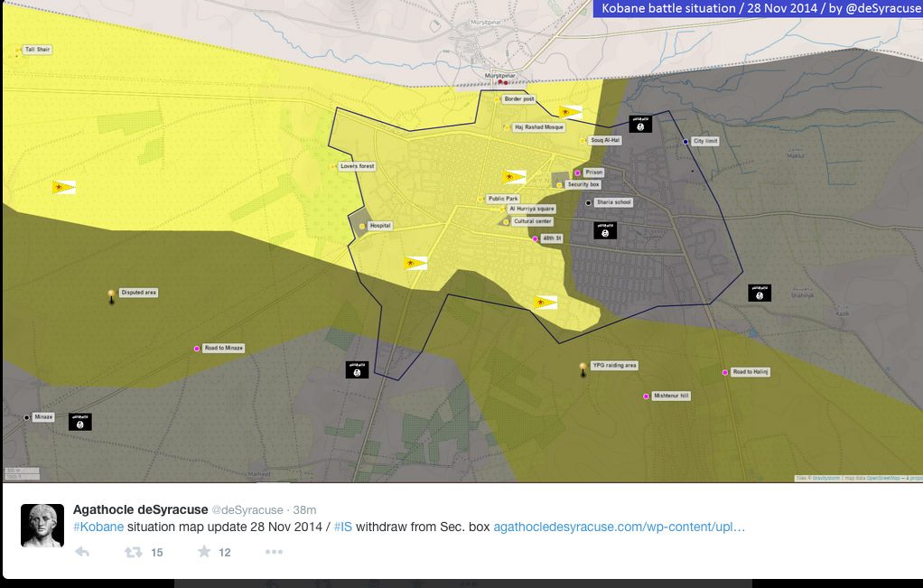Open the more options ellipsis on the tweet
This screenshot has width=923, height=588.
(x=274, y=552)
